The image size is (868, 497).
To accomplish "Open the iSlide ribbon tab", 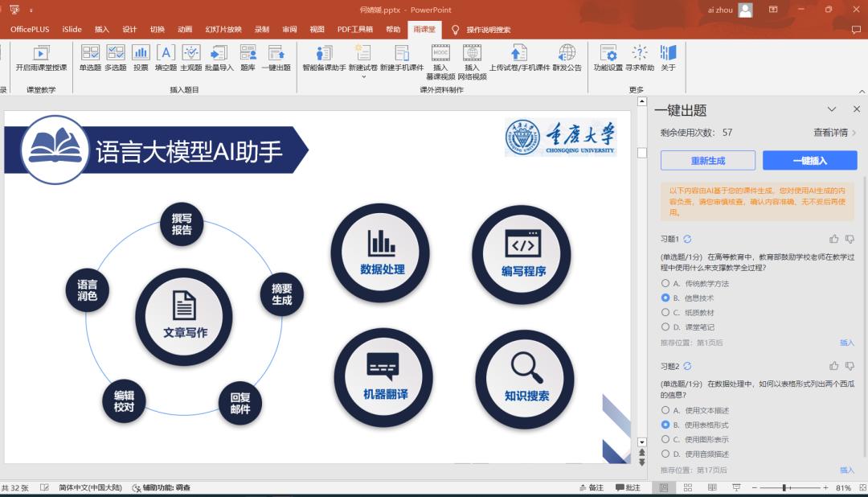I will tap(72, 30).
